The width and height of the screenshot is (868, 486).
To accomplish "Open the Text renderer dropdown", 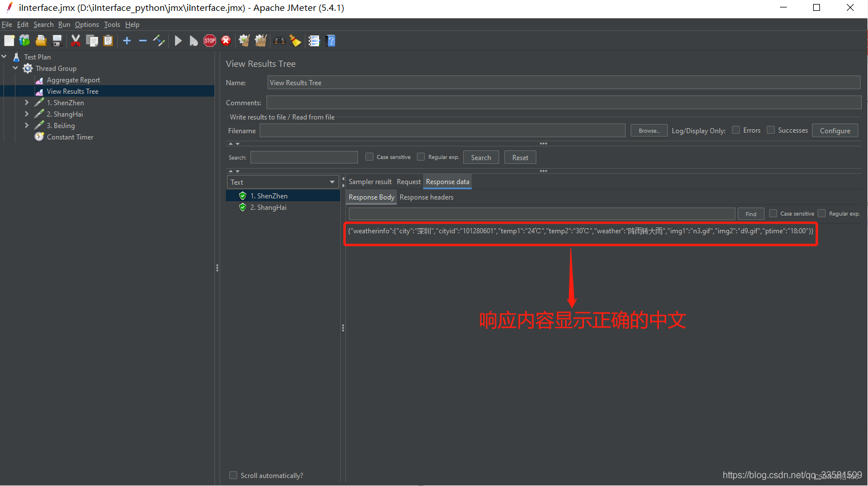I will pyautogui.click(x=283, y=182).
